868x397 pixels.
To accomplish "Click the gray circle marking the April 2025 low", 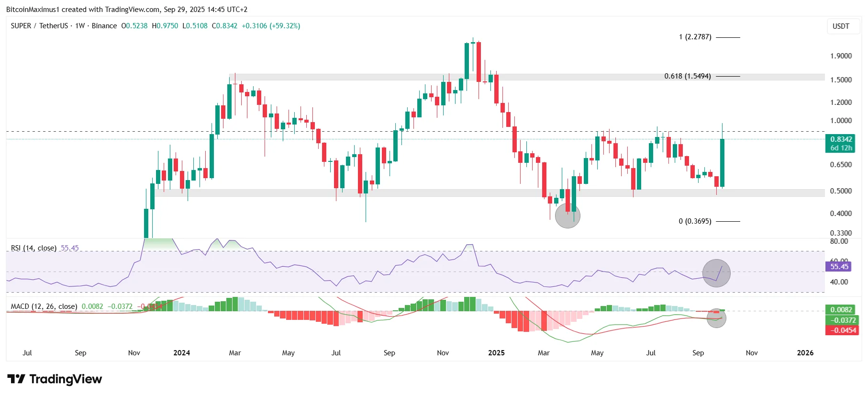I will pyautogui.click(x=568, y=216).
